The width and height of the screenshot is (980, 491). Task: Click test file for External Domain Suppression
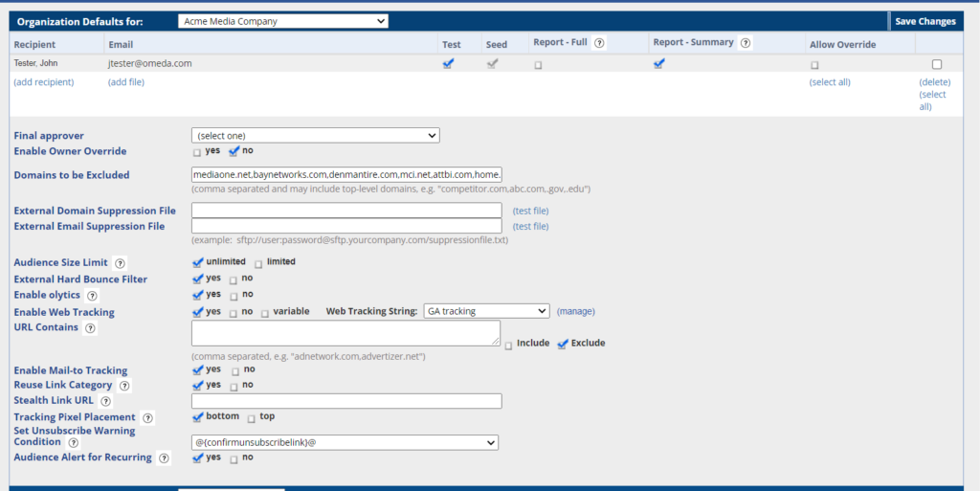530,212
